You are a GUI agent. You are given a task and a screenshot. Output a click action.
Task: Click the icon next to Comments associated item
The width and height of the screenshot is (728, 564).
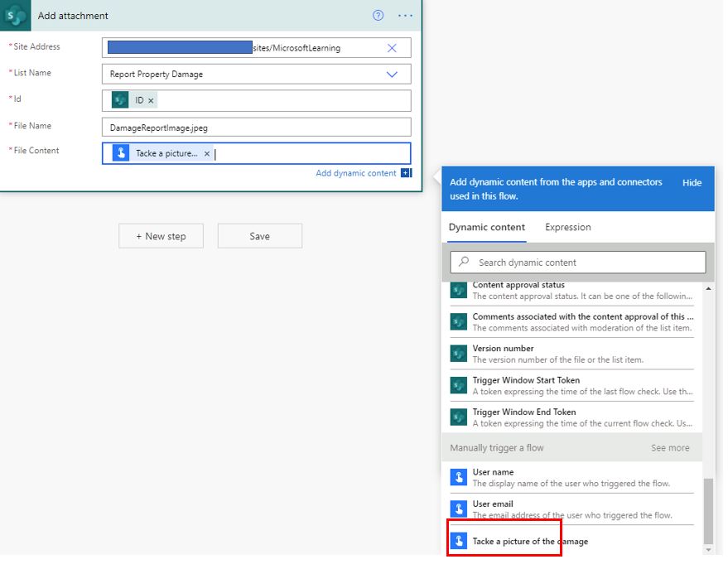tap(459, 321)
